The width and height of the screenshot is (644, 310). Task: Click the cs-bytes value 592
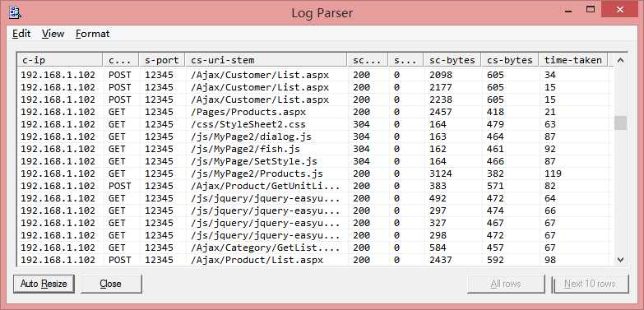pyautogui.click(x=495, y=260)
